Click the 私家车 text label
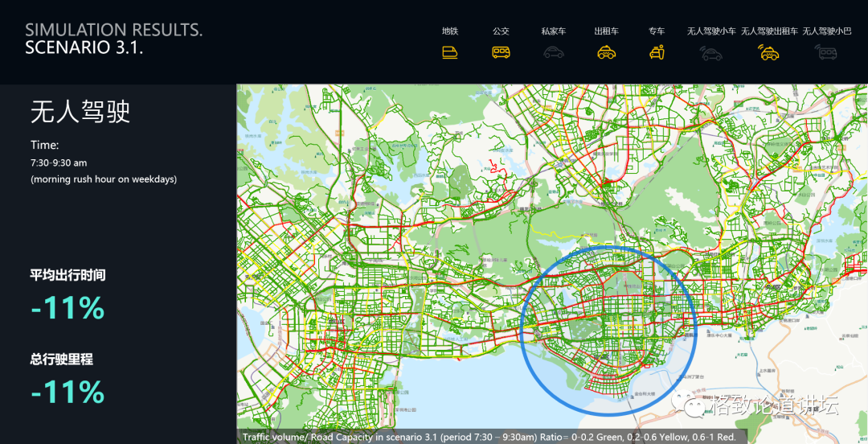Viewport: 868px width, 444px height. coord(554,31)
